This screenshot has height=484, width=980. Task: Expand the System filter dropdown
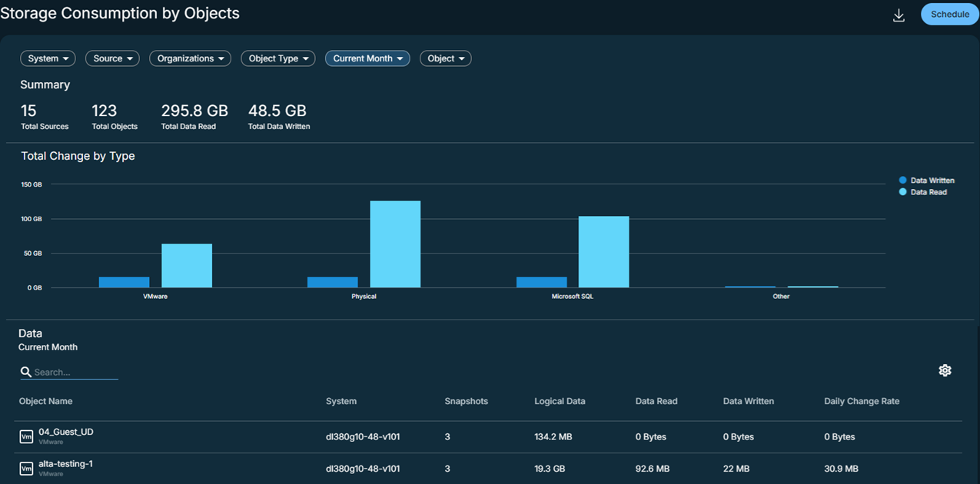[x=48, y=58]
